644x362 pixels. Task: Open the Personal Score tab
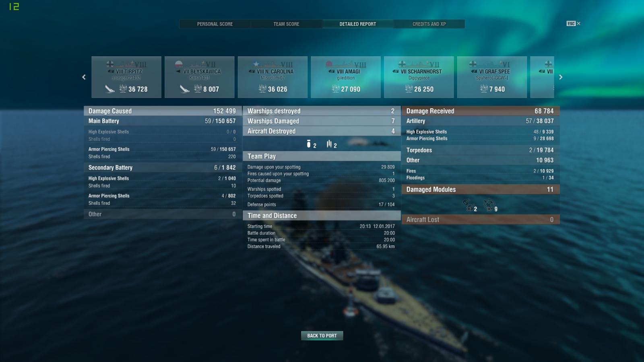coord(215,24)
